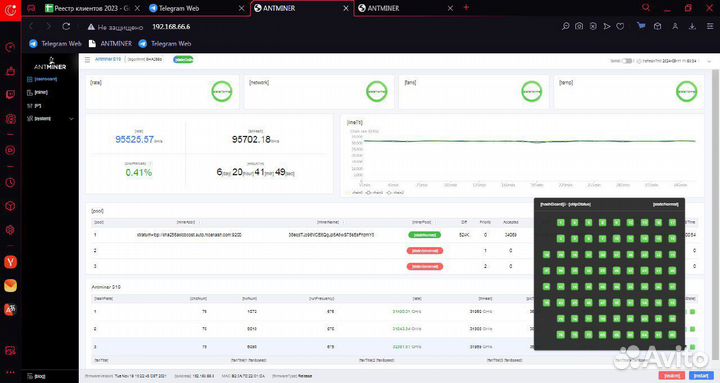Open the profile account icon
The height and width of the screenshot is (383, 720).
pos(675,27)
